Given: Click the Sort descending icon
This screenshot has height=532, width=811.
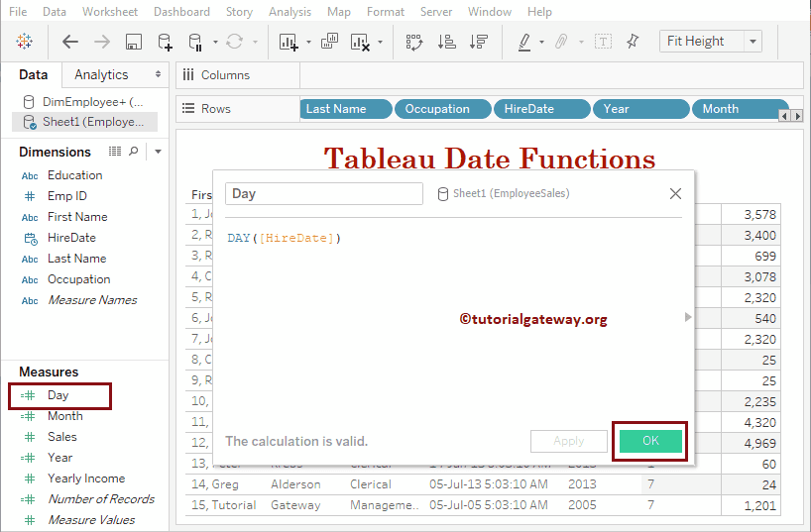Looking at the screenshot, I should click(479, 42).
